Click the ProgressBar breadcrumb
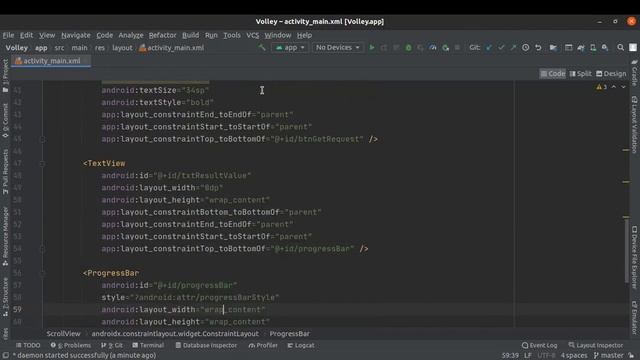This screenshot has width=640, height=360. [289, 333]
